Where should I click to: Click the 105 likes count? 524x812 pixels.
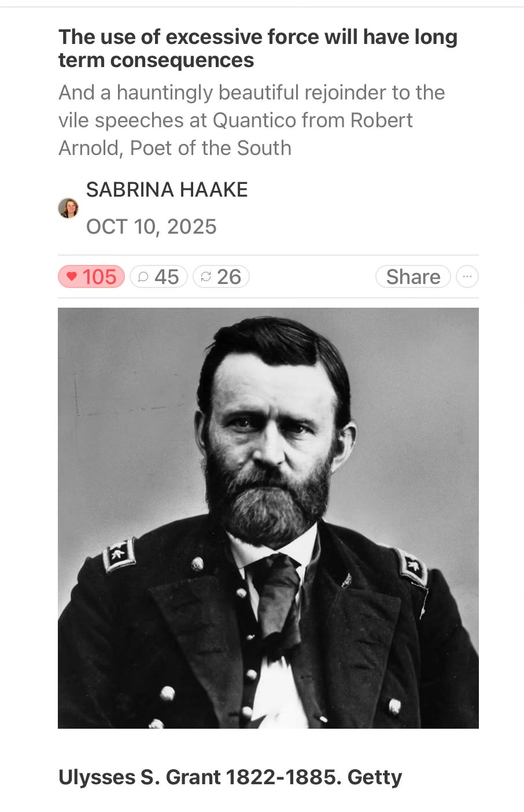point(99,277)
